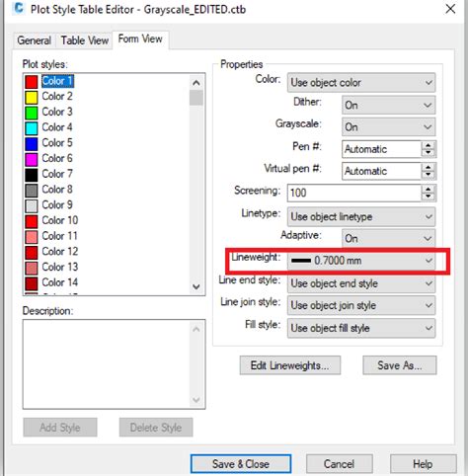
Task: Close the Plot Style Table Editor window
Action: (450, 9)
